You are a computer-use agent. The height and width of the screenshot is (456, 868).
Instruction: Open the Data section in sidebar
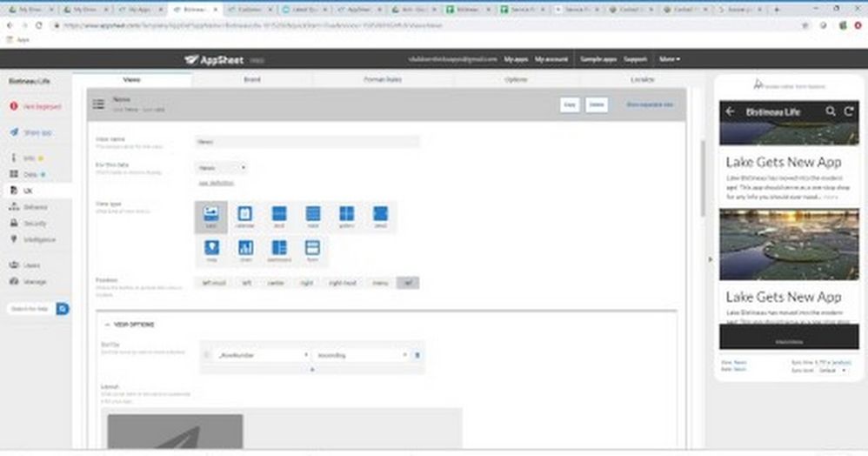(x=30, y=175)
